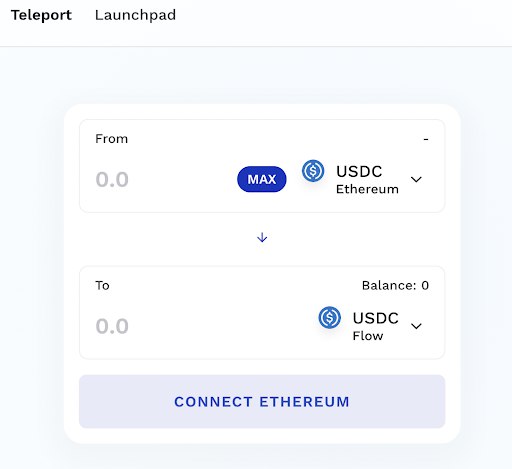Click the MAX amount button
The height and width of the screenshot is (469, 512).
click(262, 179)
